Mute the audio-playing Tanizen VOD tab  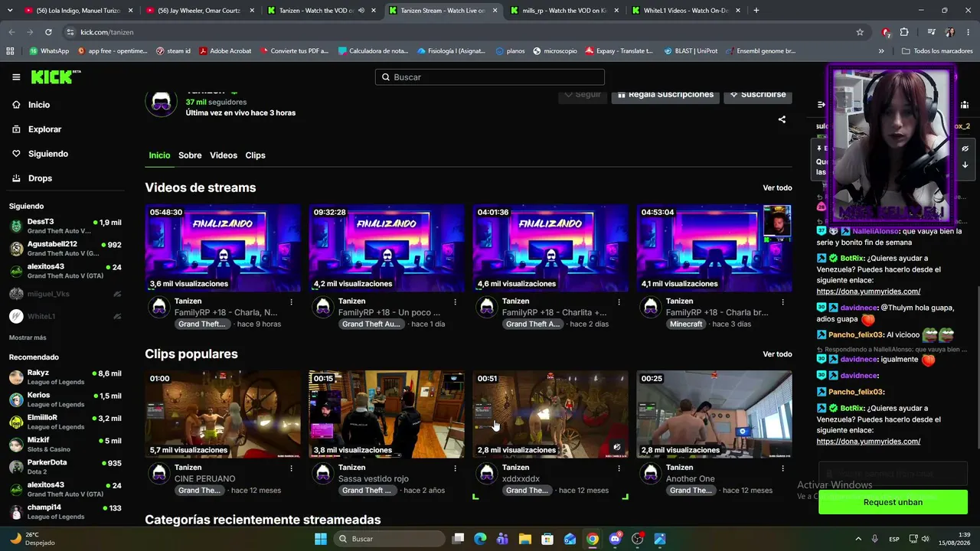(x=361, y=11)
